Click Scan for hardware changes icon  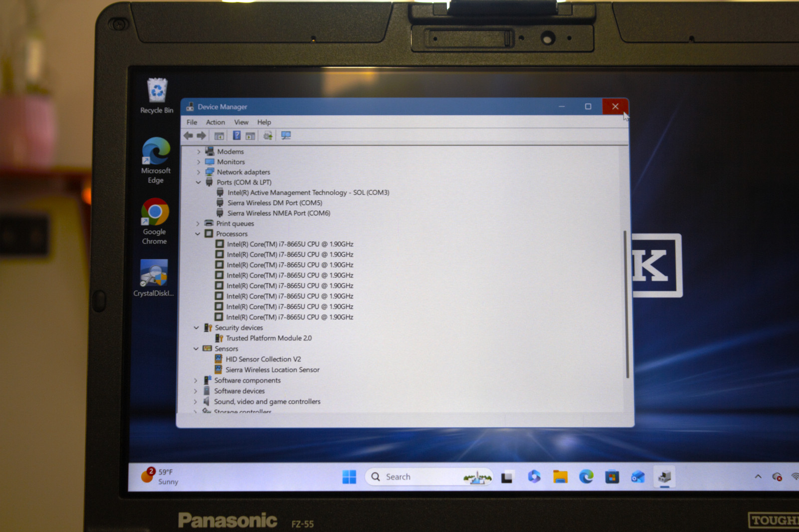point(286,136)
